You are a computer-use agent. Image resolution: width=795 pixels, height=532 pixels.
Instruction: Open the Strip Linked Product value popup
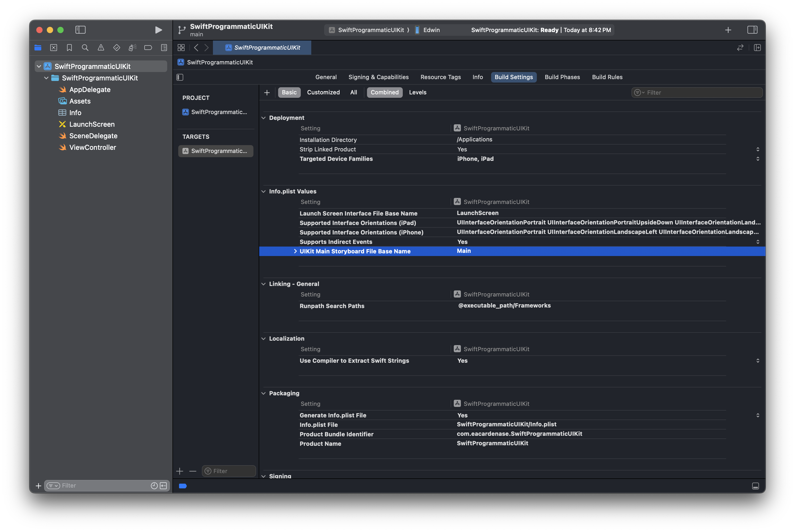tap(757, 149)
